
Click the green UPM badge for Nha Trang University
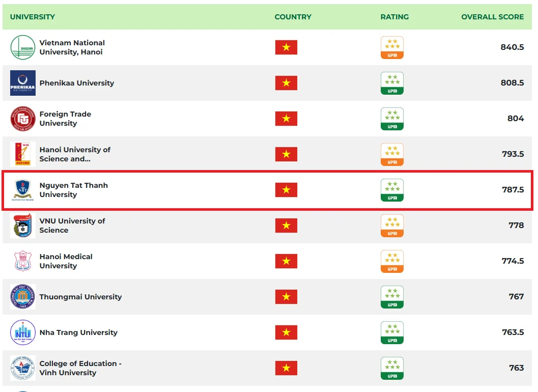392,332
